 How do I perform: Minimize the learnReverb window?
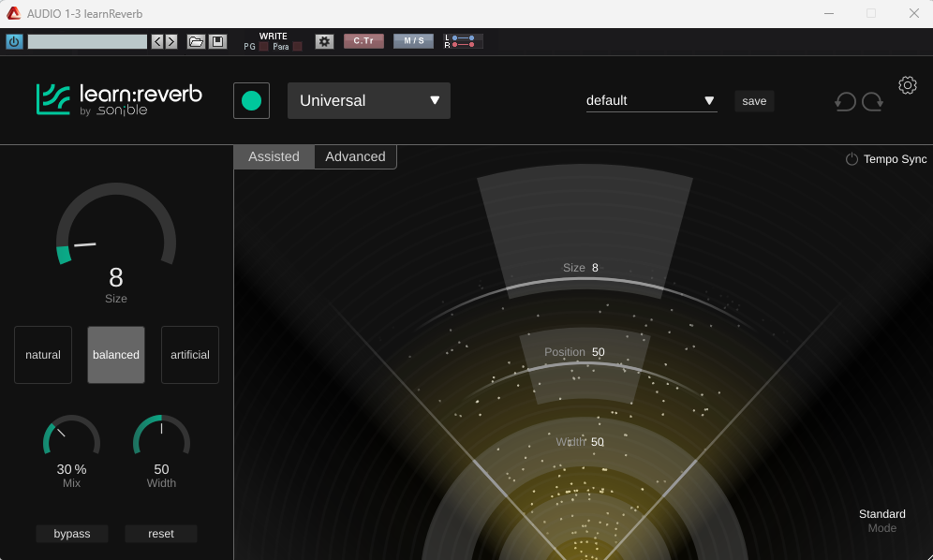click(828, 13)
